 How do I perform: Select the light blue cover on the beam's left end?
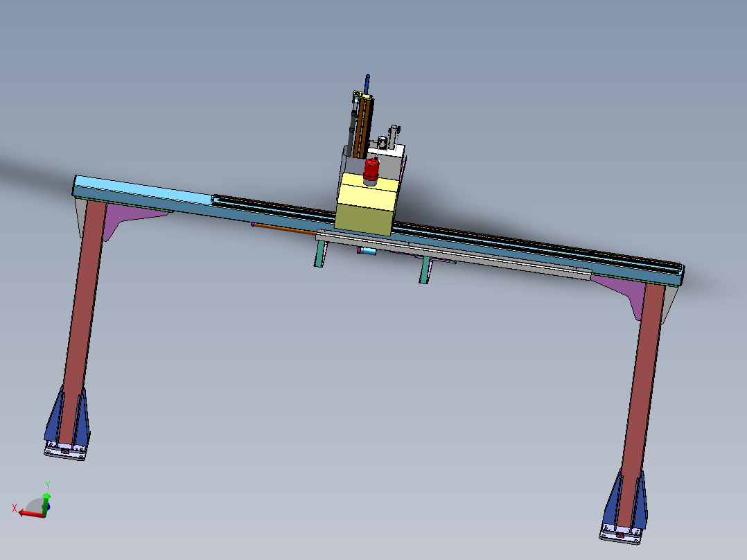click(x=143, y=191)
